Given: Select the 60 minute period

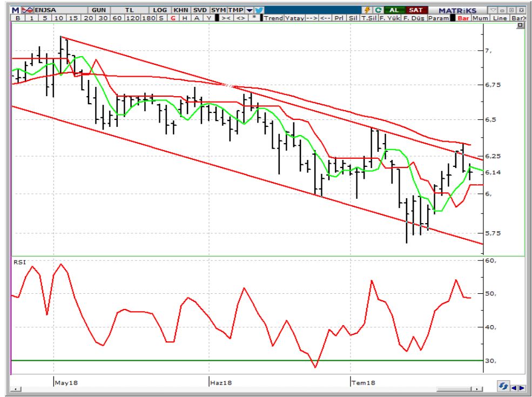Looking at the screenshot, I should coord(117,18).
